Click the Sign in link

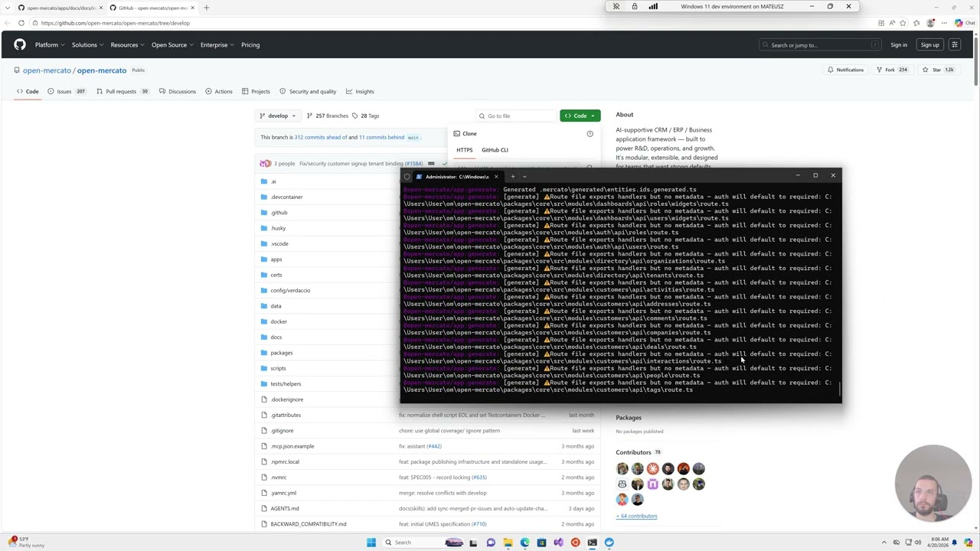898,44
